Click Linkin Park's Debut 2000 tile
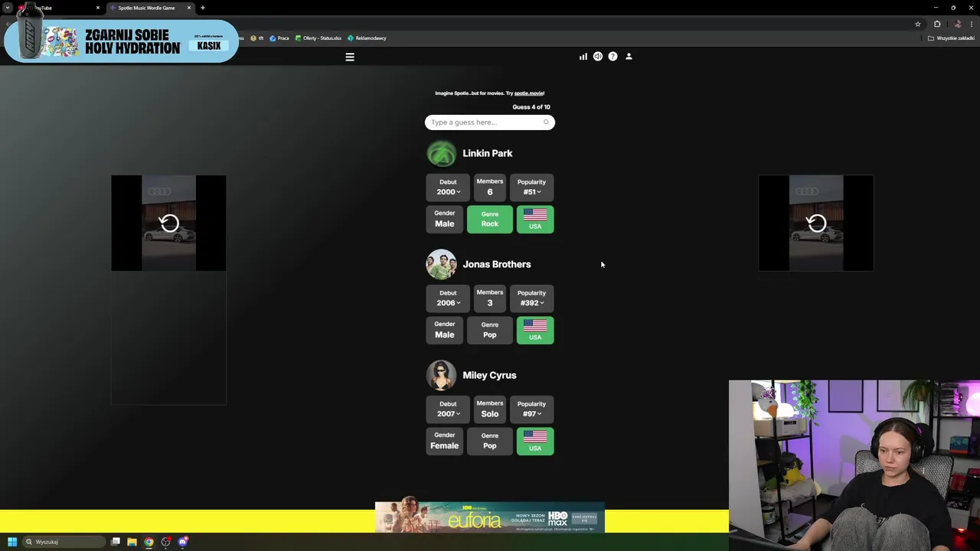This screenshot has width=980, height=551. pyautogui.click(x=448, y=187)
